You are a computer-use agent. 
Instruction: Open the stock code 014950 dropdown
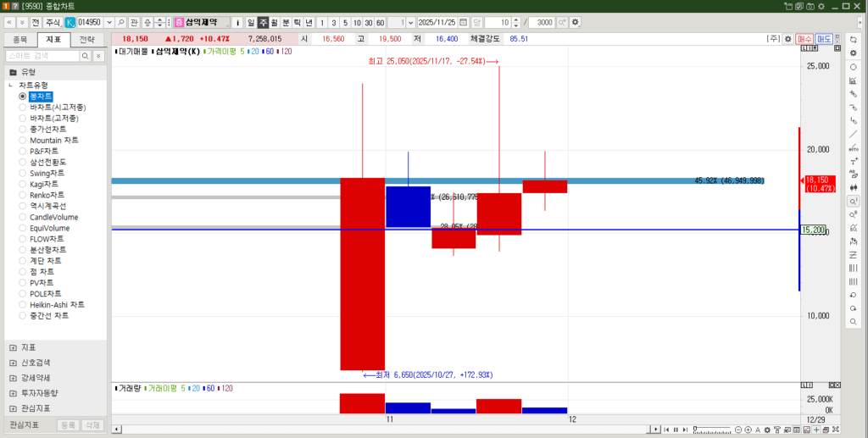(x=108, y=22)
